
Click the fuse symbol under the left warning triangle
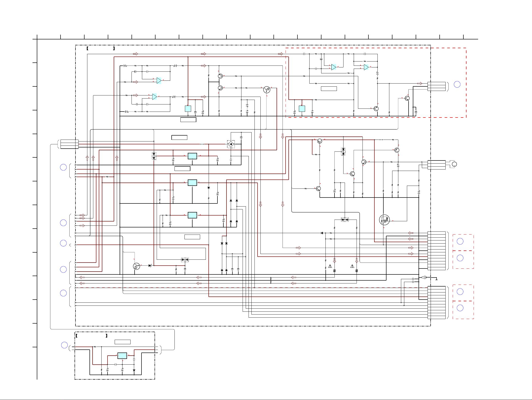pos(334,271)
